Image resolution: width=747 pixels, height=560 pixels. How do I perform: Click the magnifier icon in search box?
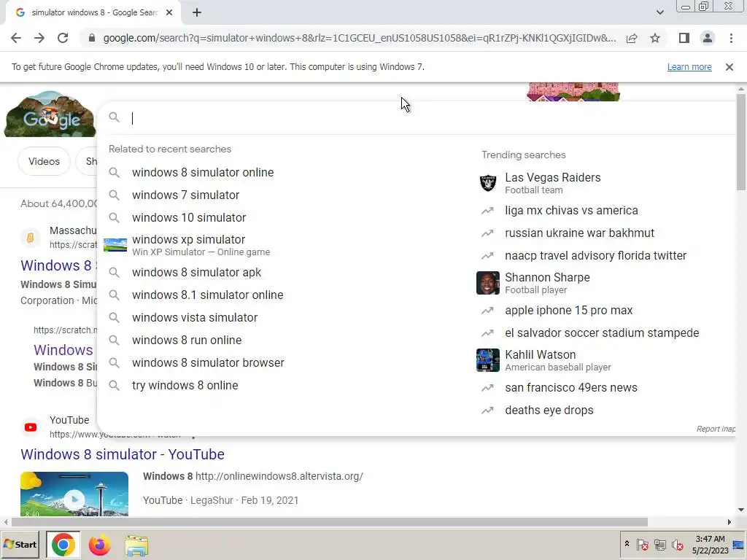(x=114, y=117)
